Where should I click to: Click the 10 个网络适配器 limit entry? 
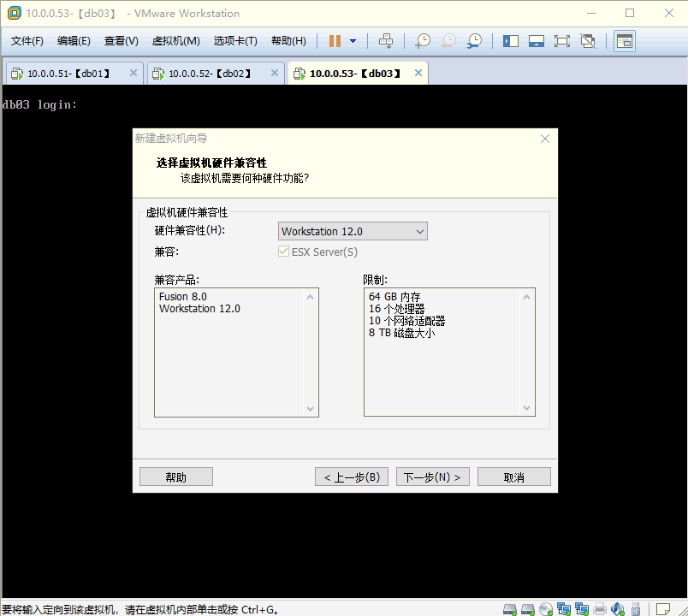(406, 321)
